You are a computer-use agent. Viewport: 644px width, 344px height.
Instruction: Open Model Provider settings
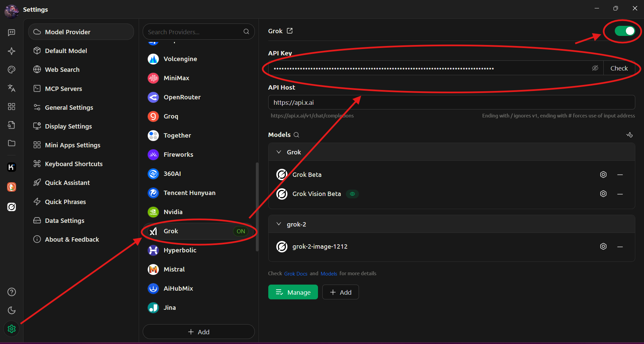(81, 32)
